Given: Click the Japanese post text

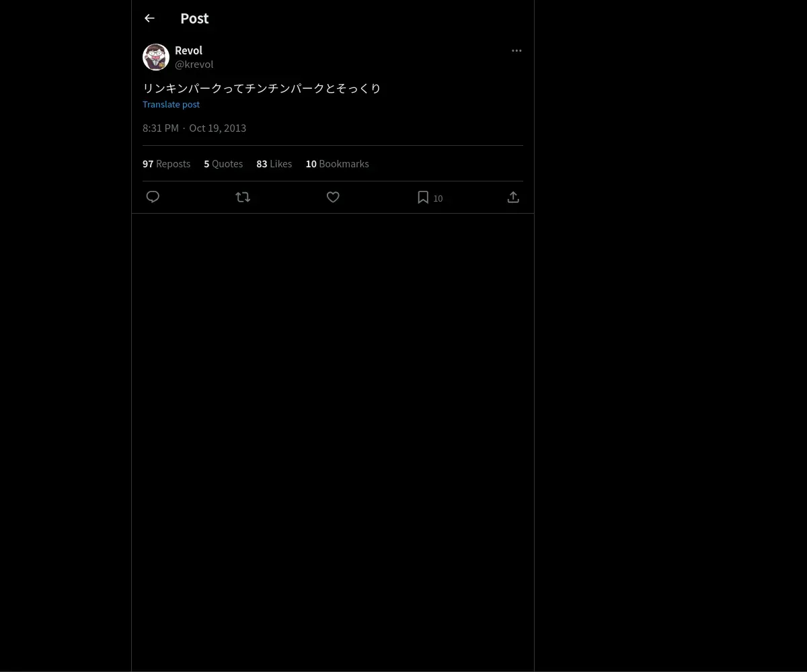Looking at the screenshot, I should (262, 88).
